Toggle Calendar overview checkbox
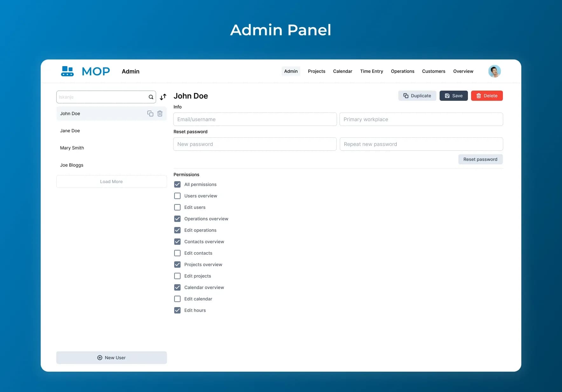 (x=177, y=287)
